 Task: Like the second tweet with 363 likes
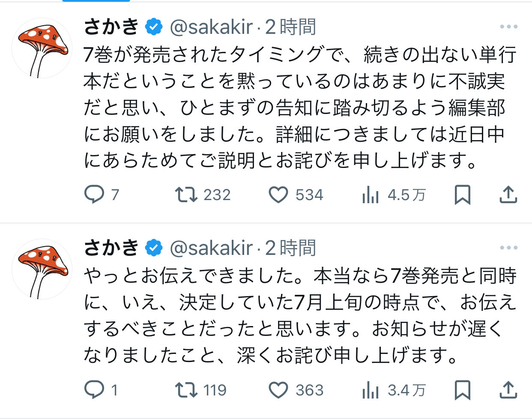[x=278, y=390]
